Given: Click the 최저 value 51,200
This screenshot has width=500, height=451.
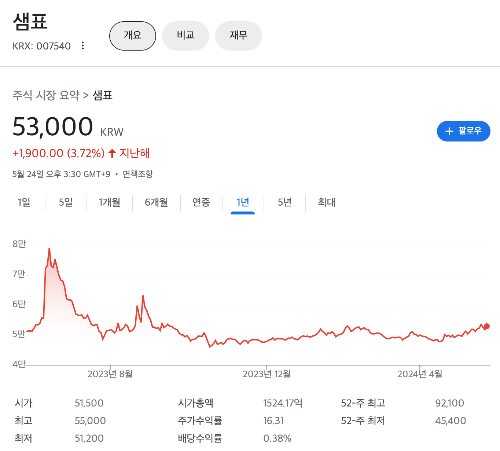Looking at the screenshot, I should point(89,438).
